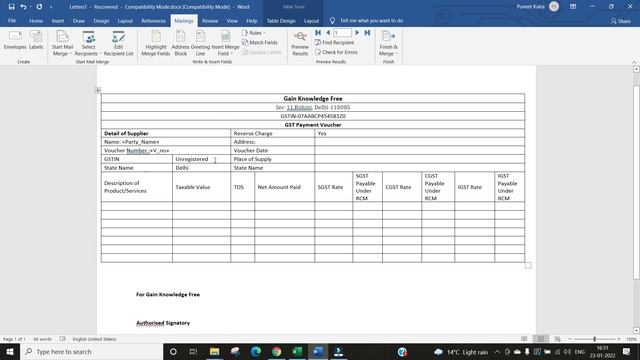Viewport: 640px width, 360px height.
Task: Click Check for Errors
Action: tap(336, 52)
